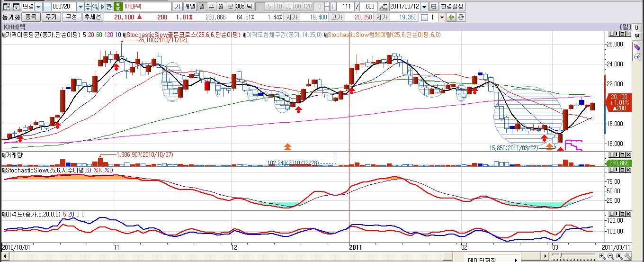Open the date 2011/03/12 dropdown
Image resolution: width=644 pixels, height=262 pixels.
424,7
